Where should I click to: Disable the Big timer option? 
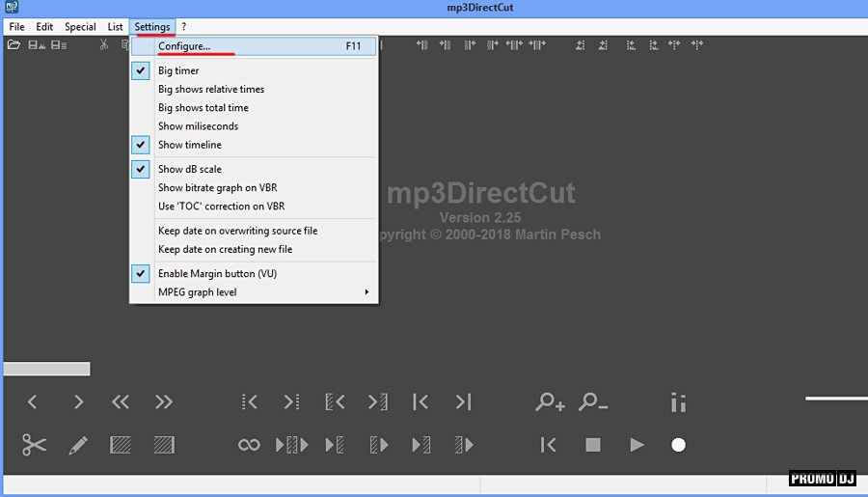[x=180, y=70]
